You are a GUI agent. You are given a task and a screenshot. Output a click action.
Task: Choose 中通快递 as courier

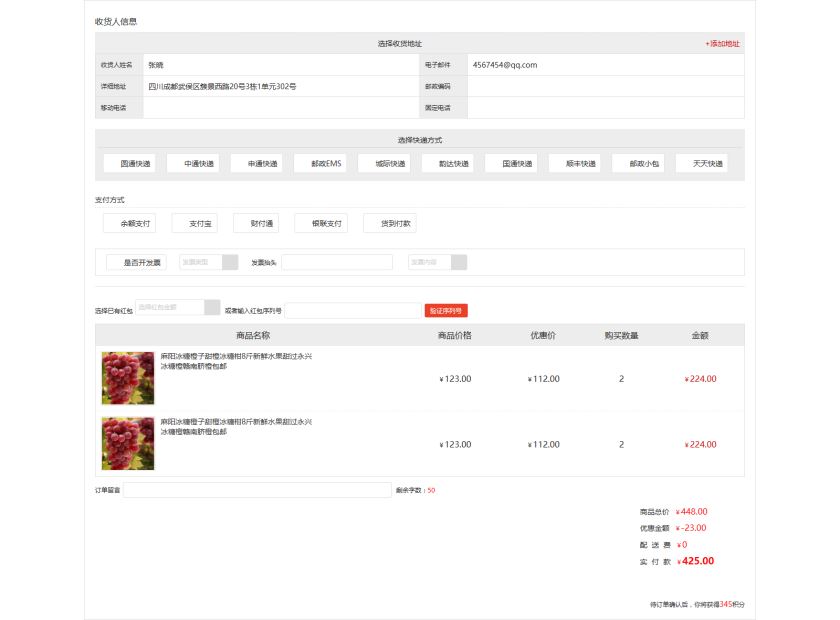[193, 163]
